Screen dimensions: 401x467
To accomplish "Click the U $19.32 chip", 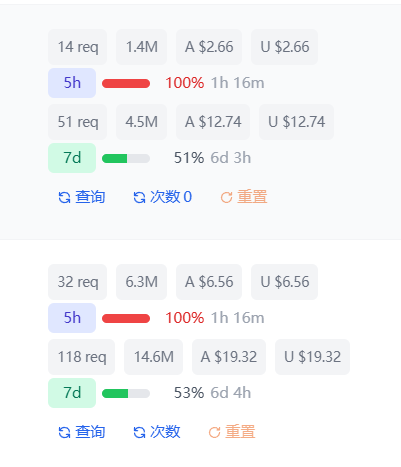I will pos(312,357).
